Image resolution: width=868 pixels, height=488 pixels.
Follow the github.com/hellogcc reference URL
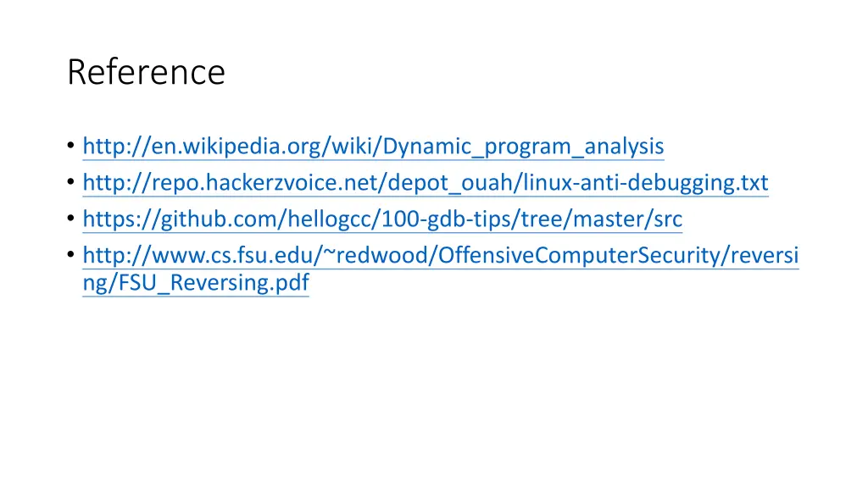pyautogui.click(x=382, y=219)
